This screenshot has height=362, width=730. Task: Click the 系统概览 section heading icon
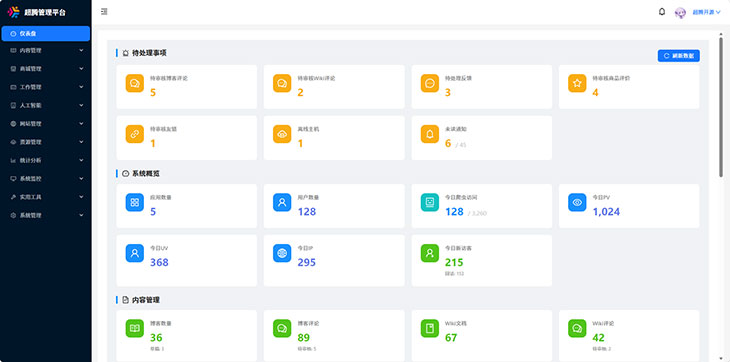[x=125, y=174]
